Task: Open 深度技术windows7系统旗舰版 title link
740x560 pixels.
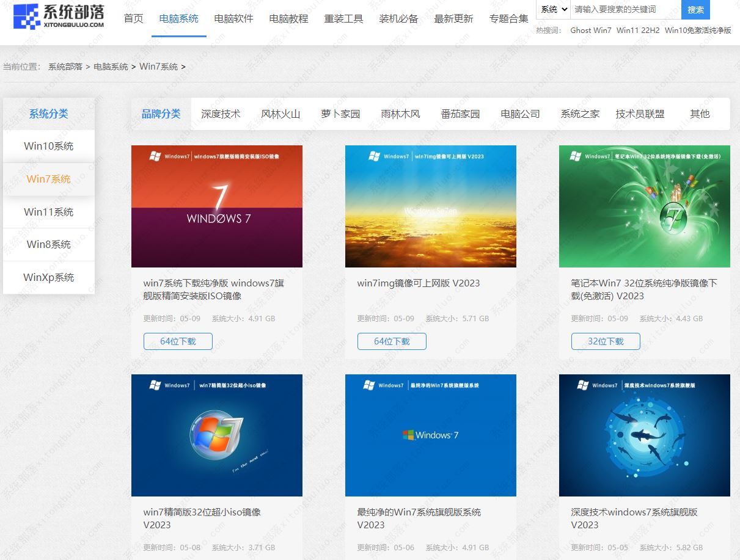Action: tap(634, 518)
